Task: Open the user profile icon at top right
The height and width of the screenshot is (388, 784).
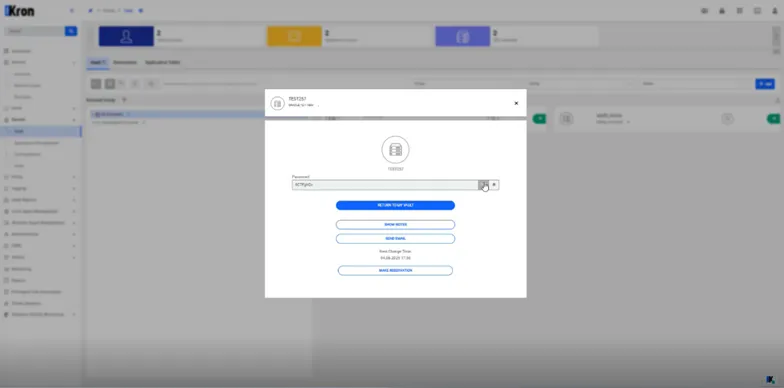Action: coord(774,10)
